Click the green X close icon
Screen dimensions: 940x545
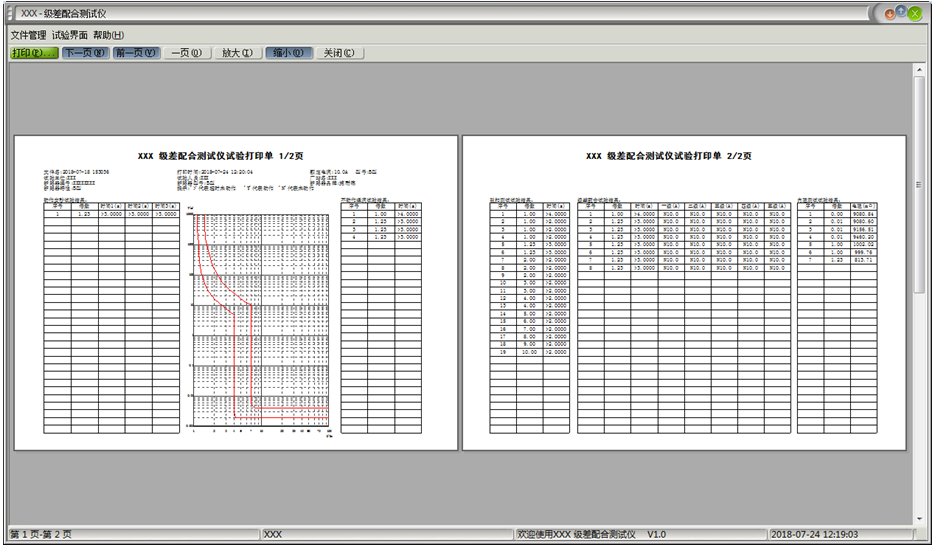pyautogui.click(x=914, y=13)
